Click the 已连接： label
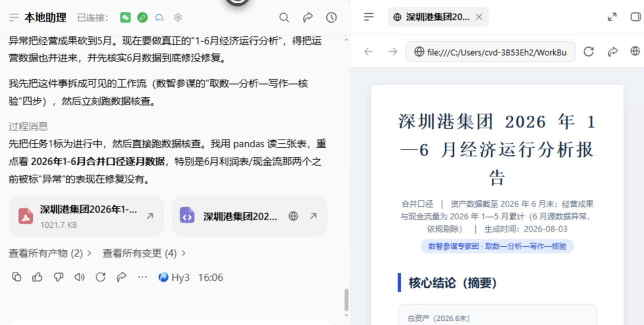Screen dimensions: 644x325 tap(93, 17)
